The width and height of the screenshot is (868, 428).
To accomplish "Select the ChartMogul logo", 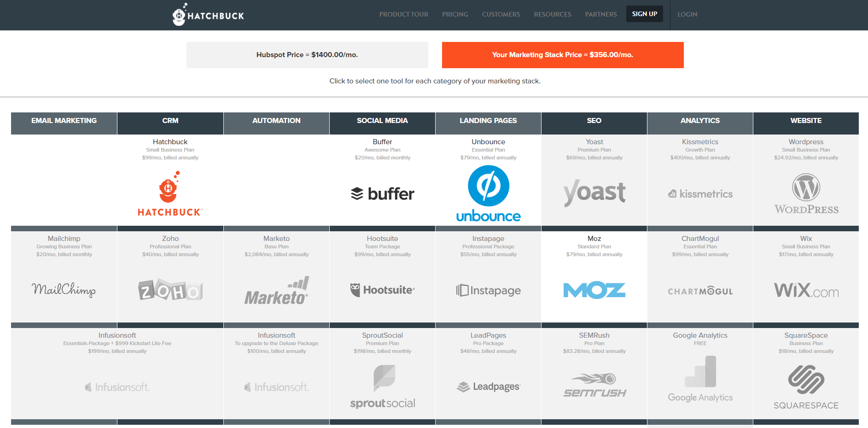I will coord(700,291).
